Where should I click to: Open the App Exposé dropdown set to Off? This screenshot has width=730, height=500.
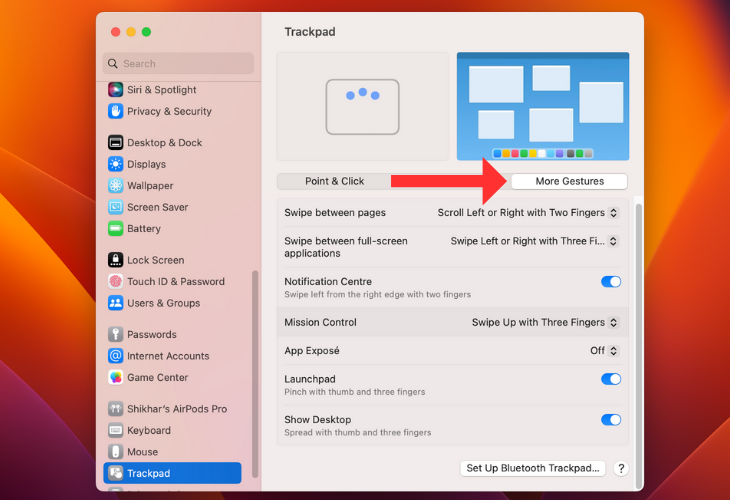604,351
